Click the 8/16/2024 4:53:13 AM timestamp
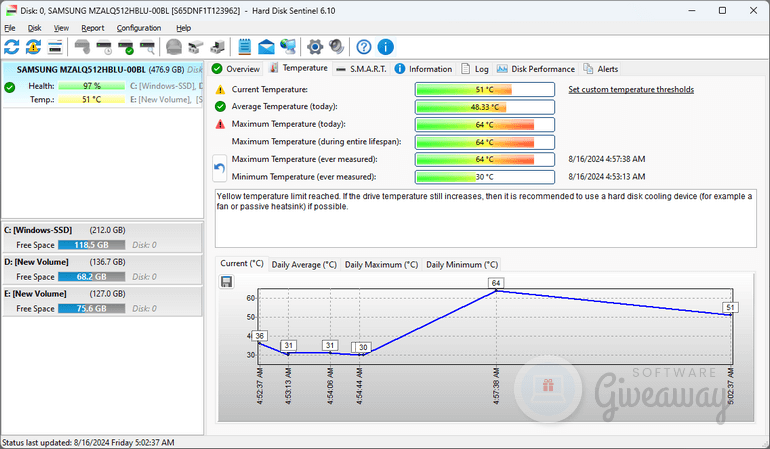The width and height of the screenshot is (770, 449). (607, 177)
